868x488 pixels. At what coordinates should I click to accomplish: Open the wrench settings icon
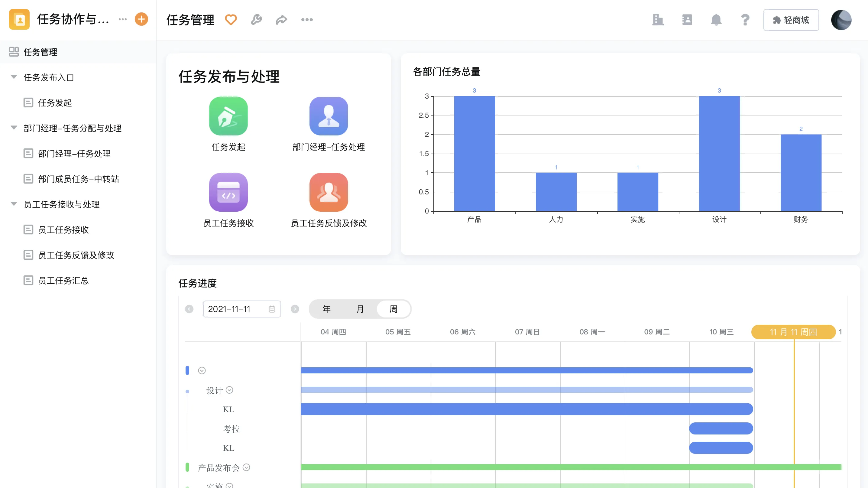point(256,20)
